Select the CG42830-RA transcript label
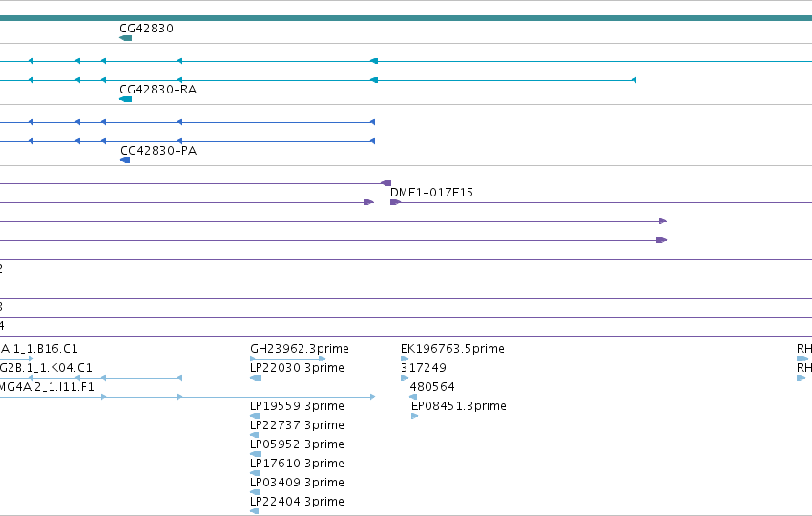 [x=158, y=90]
